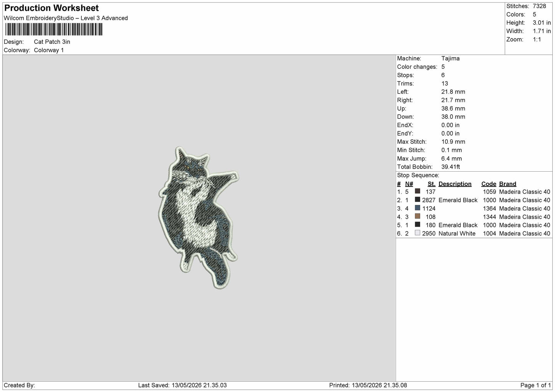The width and height of the screenshot is (555, 392).
Task: Click the Zoom value 1:1
Action: tap(537, 40)
